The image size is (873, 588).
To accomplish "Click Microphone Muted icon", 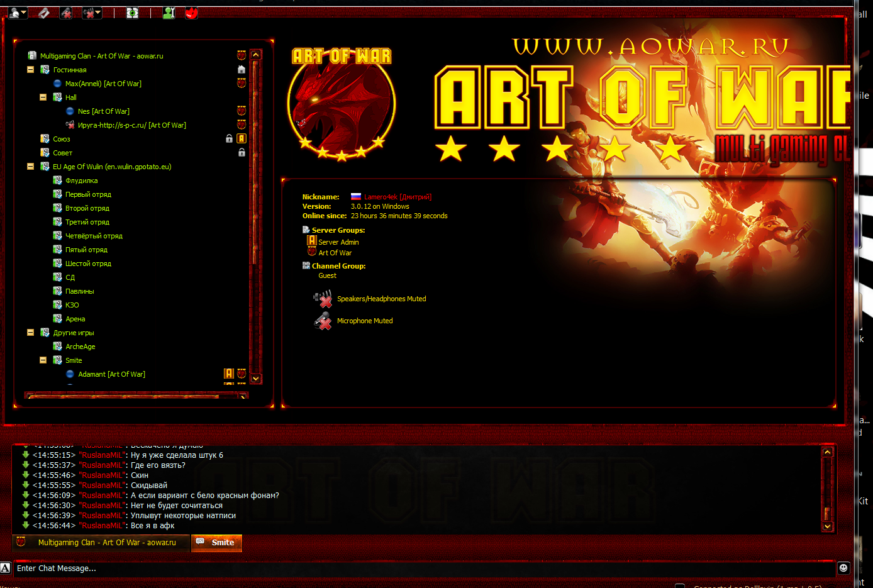I will point(323,321).
